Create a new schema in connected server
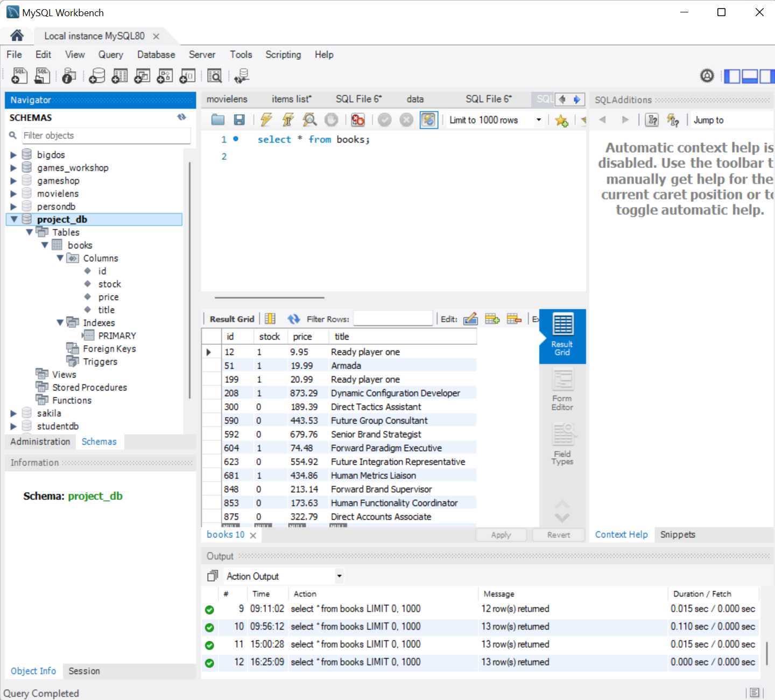 click(x=96, y=75)
